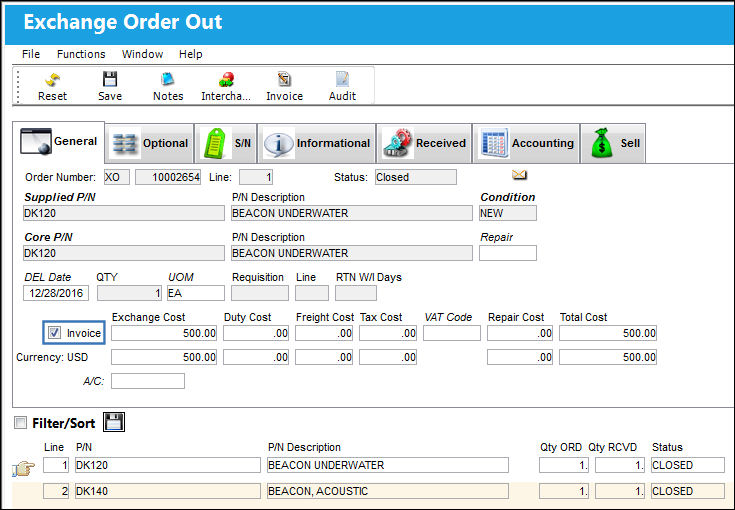Open the Sell tab
Viewport: 735px width, 510px height.
(x=613, y=143)
